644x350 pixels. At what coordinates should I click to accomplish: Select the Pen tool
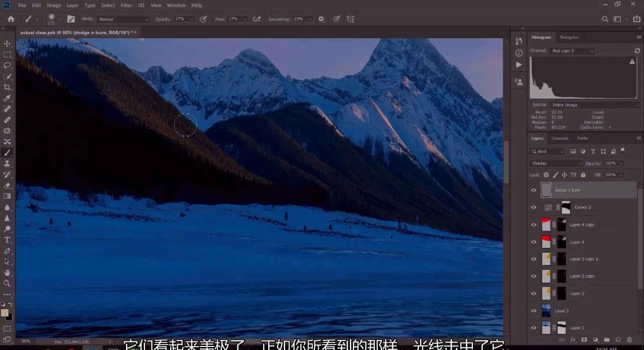7,251
